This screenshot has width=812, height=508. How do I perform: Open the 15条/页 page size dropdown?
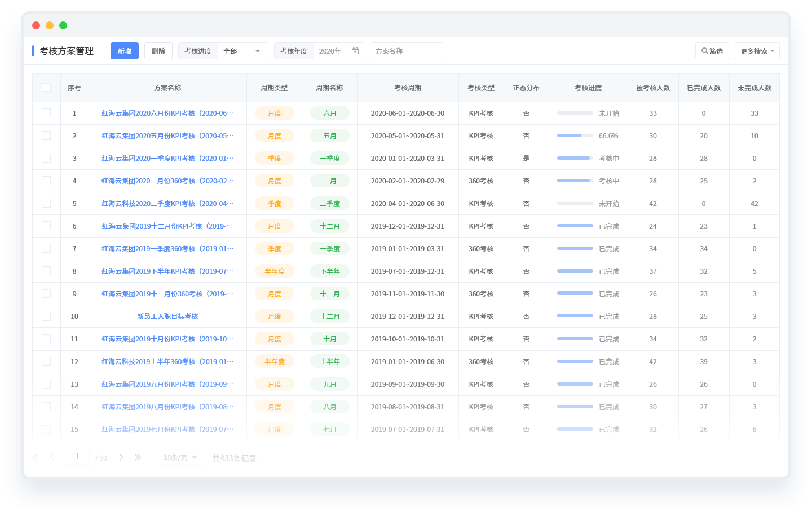(182, 457)
